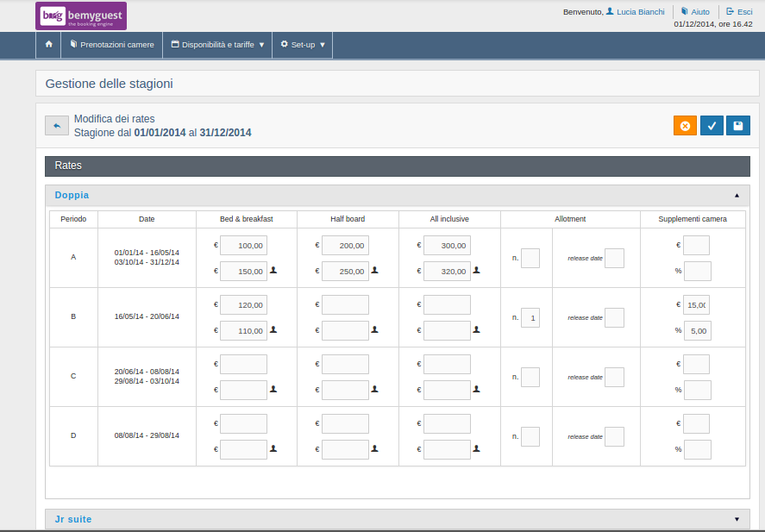This screenshot has width=765, height=532.
Task: Click the orange cancel icon button
Action: coord(685,126)
